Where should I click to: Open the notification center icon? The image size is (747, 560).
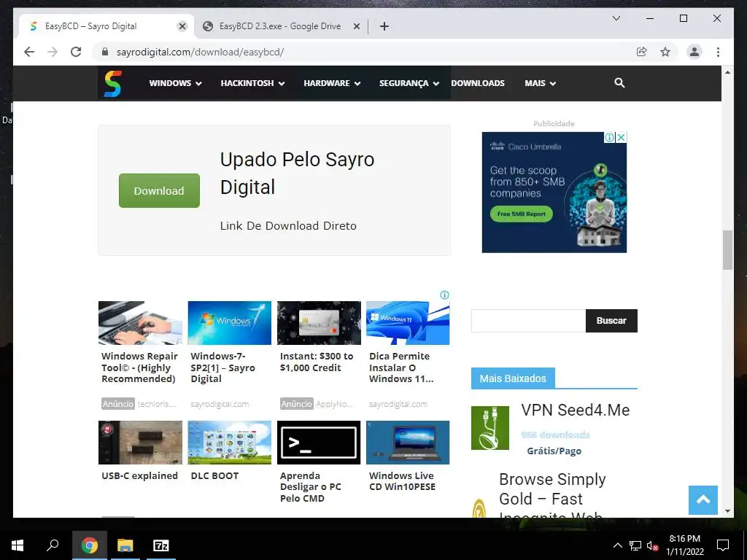(x=723, y=545)
